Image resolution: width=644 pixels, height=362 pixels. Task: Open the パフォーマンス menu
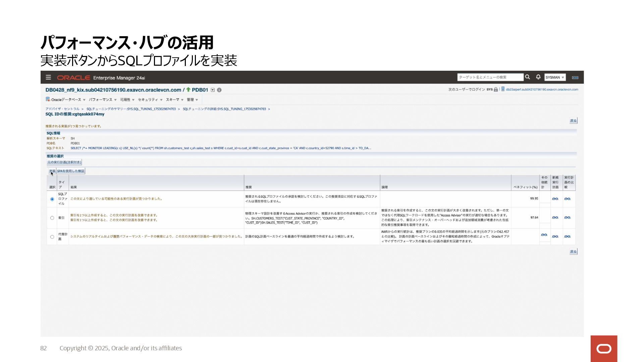(x=103, y=100)
